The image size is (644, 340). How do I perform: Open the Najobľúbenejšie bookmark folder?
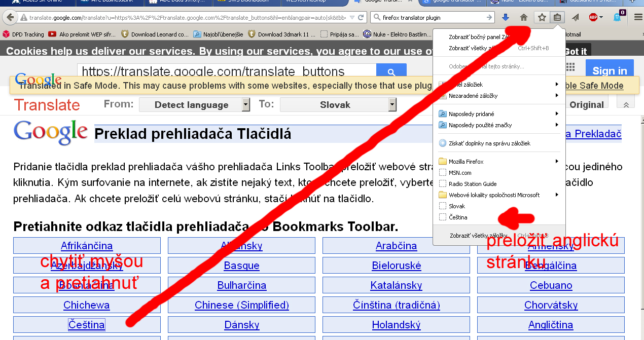click(x=218, y=34)
